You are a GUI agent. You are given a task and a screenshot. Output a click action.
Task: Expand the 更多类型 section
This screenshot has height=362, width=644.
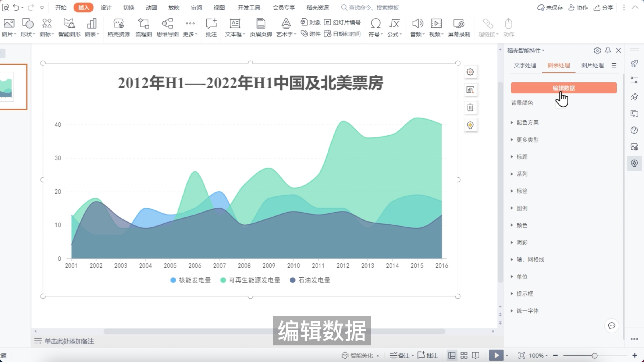coord(525,140)
